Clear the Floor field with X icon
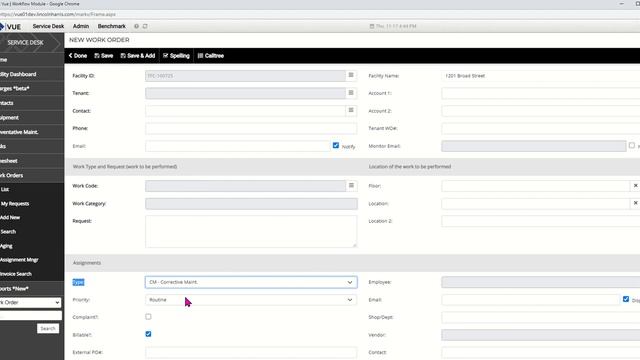Viewport: 640px width, 360px height. click(x=636, y=185)
